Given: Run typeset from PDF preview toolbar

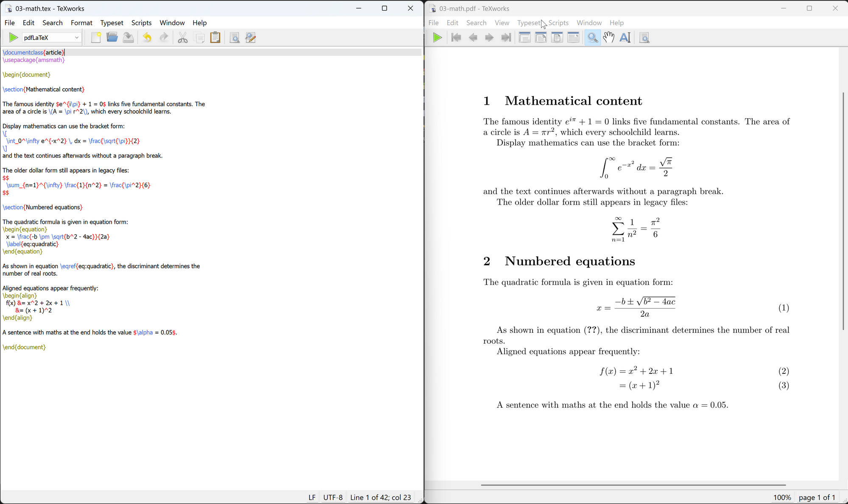Looking at the screenshot, I should coord(438,38).
